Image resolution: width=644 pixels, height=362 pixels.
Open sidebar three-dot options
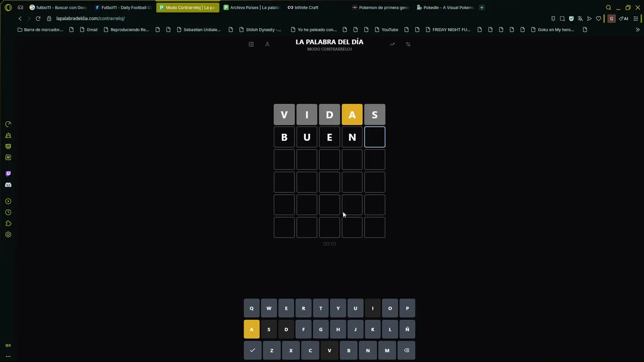[x=8, y=356]
